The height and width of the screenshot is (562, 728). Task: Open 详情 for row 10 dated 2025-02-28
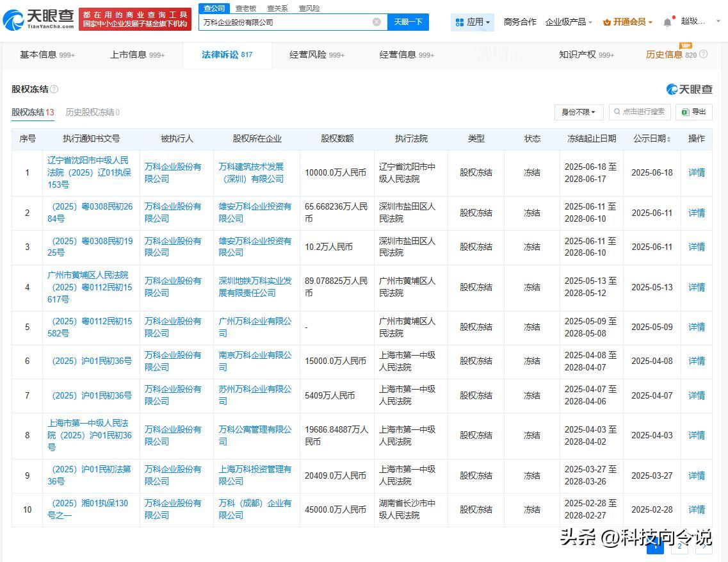697,509
